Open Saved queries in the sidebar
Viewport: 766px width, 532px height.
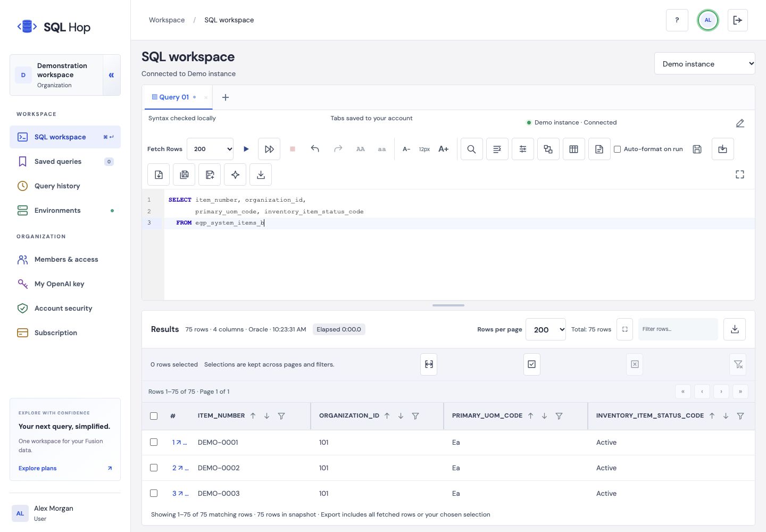[65, 162]
